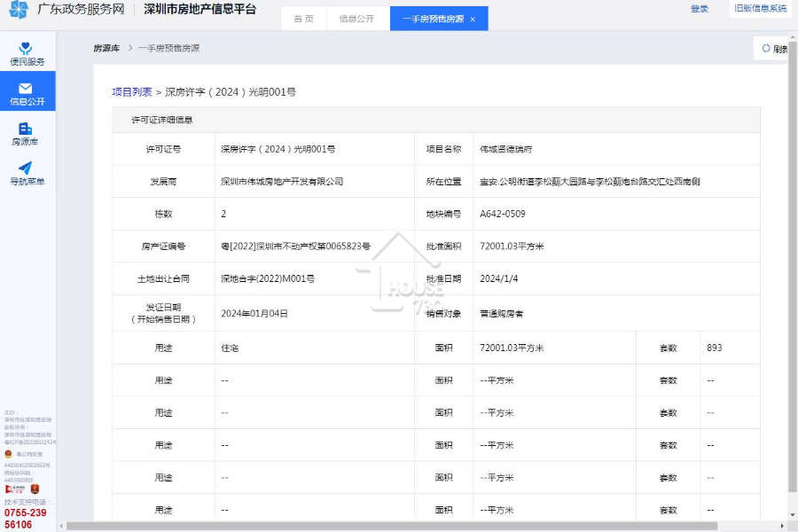The image size is (798, 532).
Task: Select project name 伟城贤德瑞府
Action: tap(506, 149)
